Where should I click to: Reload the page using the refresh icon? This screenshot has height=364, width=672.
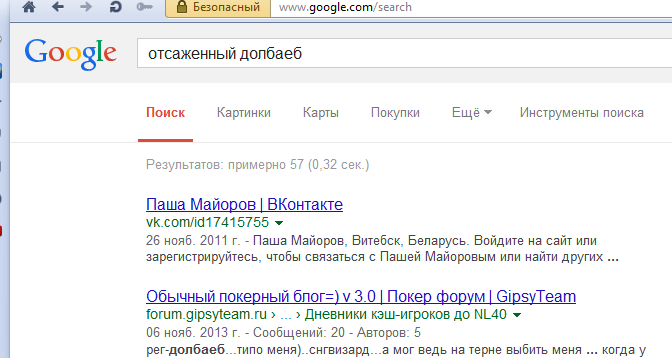click(x=115, y=7)
